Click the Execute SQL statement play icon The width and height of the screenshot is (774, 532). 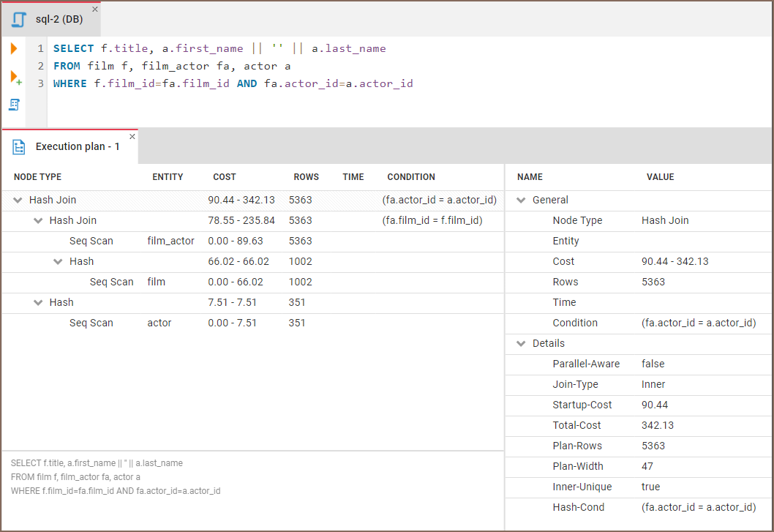(14, 49)
